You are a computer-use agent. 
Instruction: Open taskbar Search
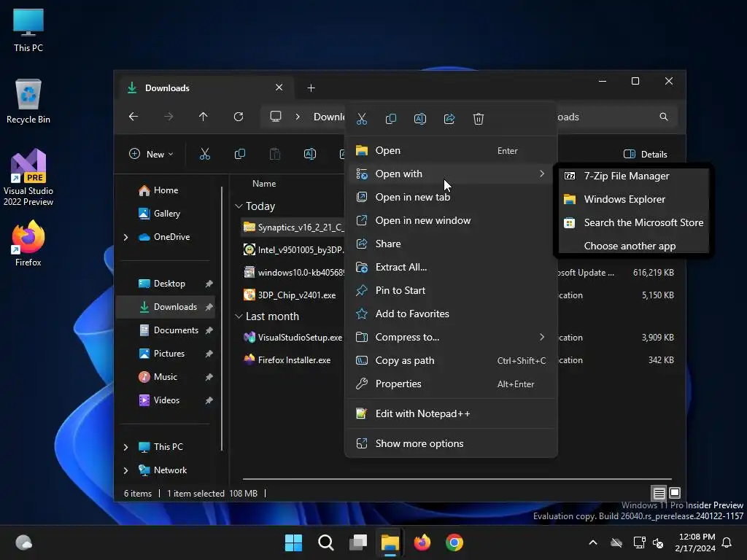click(326, 542)
